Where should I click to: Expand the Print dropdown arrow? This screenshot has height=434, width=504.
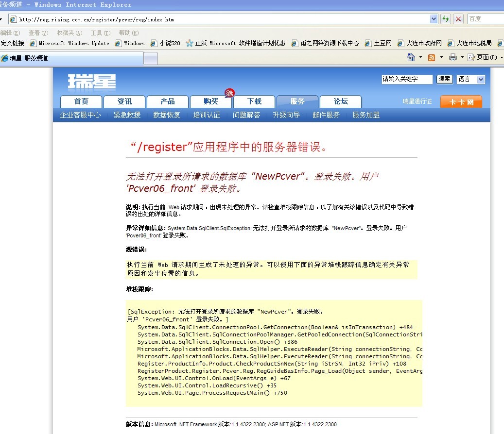pyautogui.click(x=462, y=57)
